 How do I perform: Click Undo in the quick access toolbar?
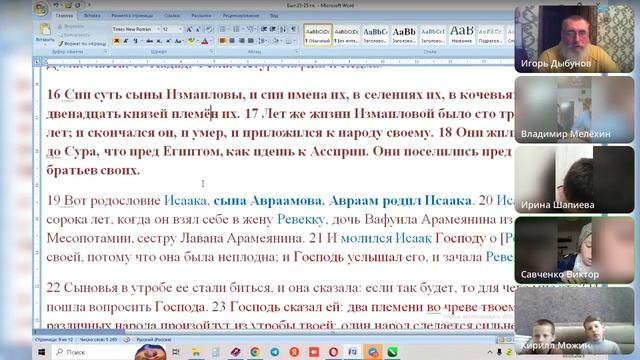coord(56,5)
